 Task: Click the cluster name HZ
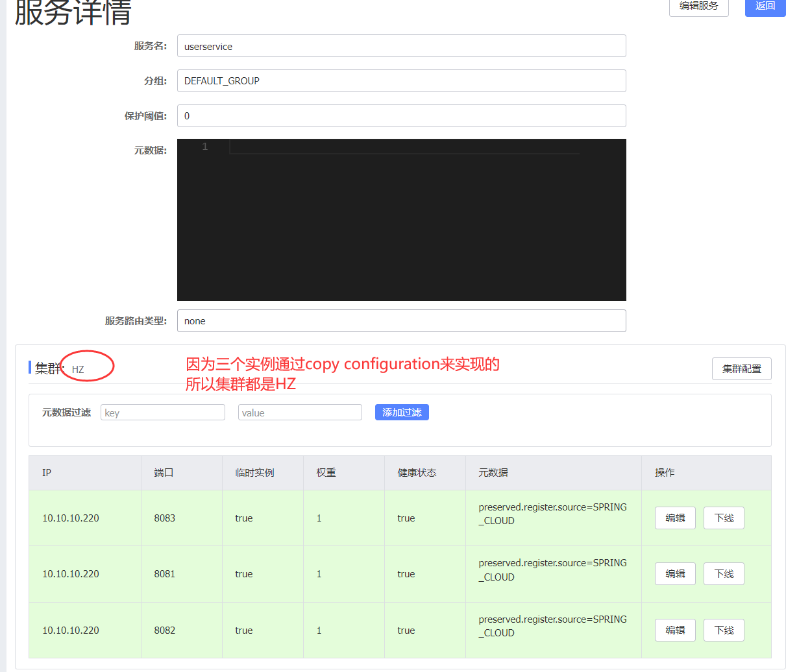[78, 370]
